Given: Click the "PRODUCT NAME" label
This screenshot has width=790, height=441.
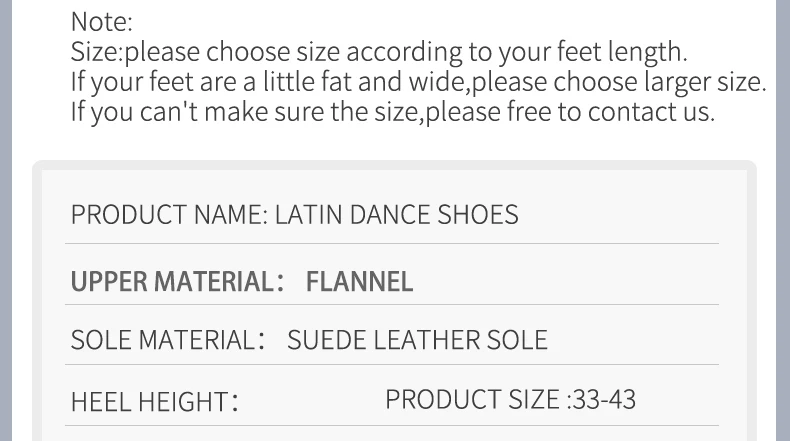Looking at the screenshot, I should pyautogui.click(x=168, y=215).
